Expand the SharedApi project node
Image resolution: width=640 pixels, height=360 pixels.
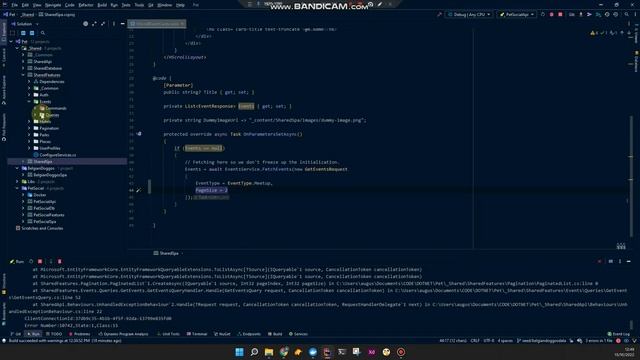[x=23, y=62]
